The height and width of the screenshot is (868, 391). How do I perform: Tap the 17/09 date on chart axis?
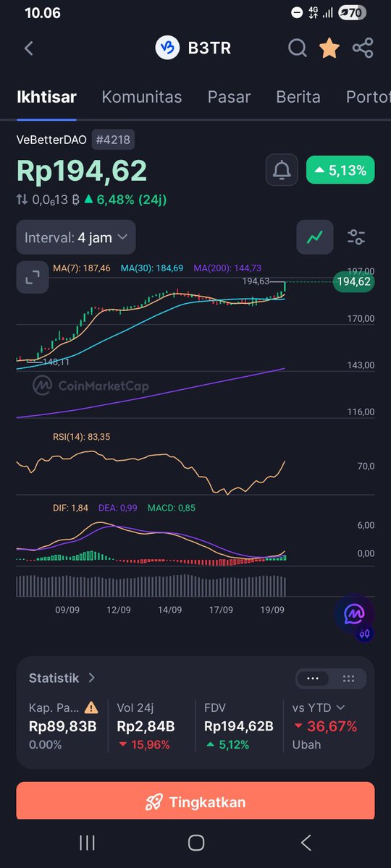(221, 610)
